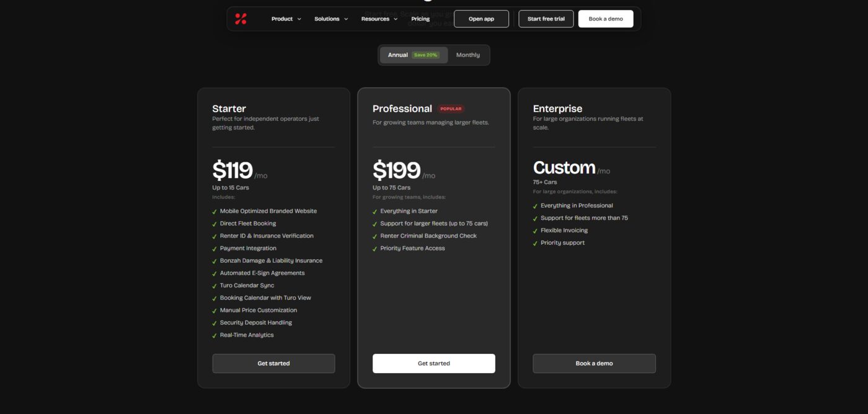
Task: Click the Custom price text
Action: (564, 167)
